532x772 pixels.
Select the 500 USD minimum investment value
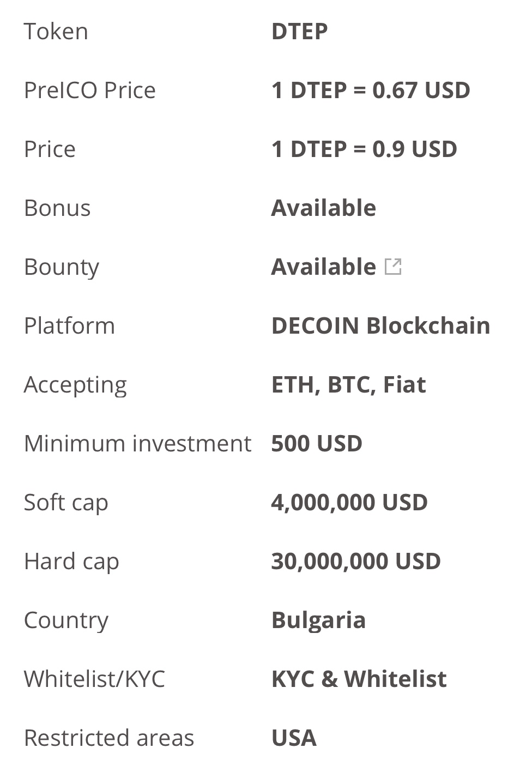tap(317, 443)
